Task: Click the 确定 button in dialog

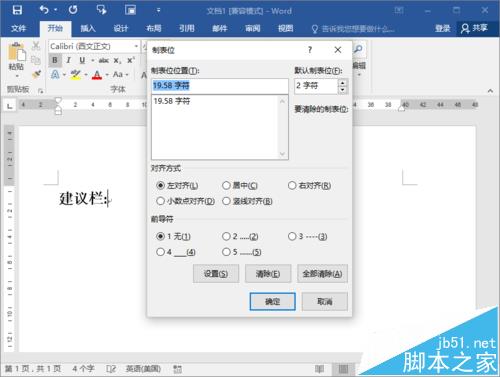Action: tap(273, 302)
